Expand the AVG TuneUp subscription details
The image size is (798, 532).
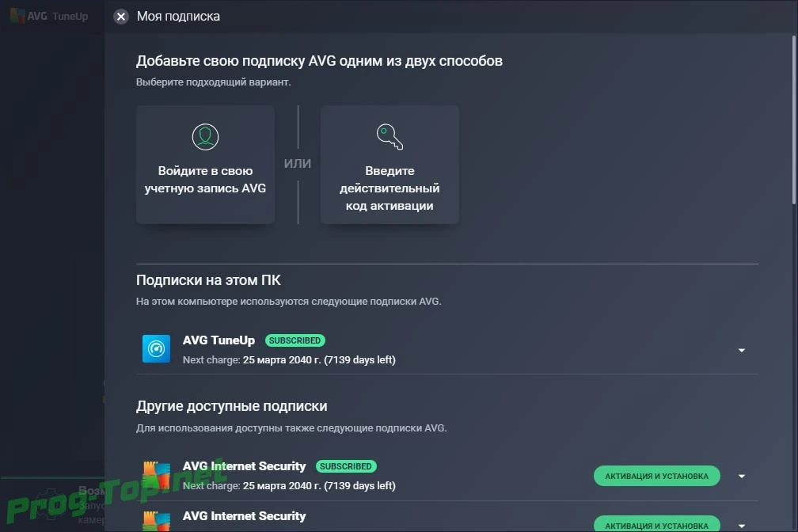point(742,350)
